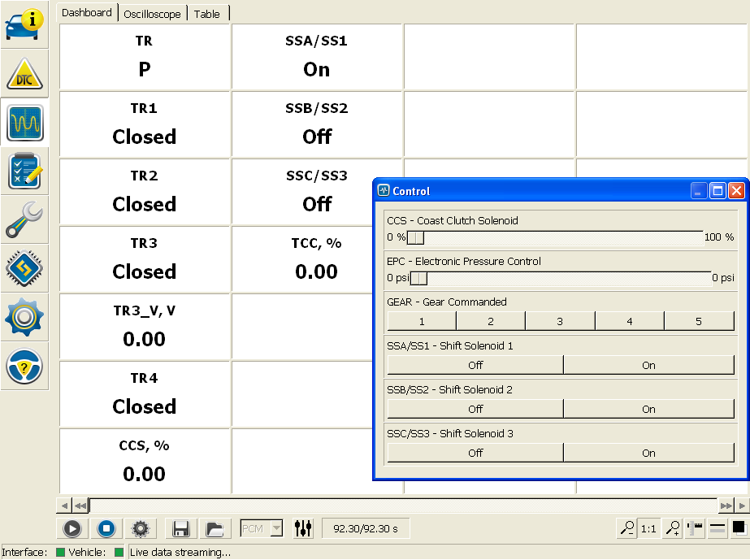Click the save recording floppy icon
Viewport: 750px width, 560px height.
(181, 529)
